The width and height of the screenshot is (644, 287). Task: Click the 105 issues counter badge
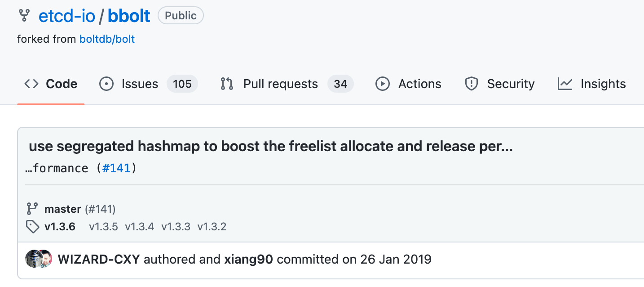(x=182, y=84)
